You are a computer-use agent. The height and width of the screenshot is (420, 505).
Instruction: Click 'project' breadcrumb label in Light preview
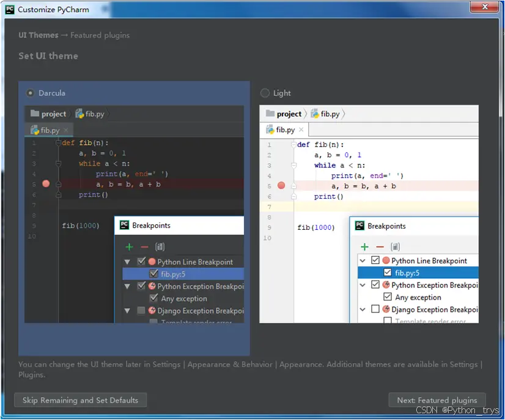(x=289, y=114)
